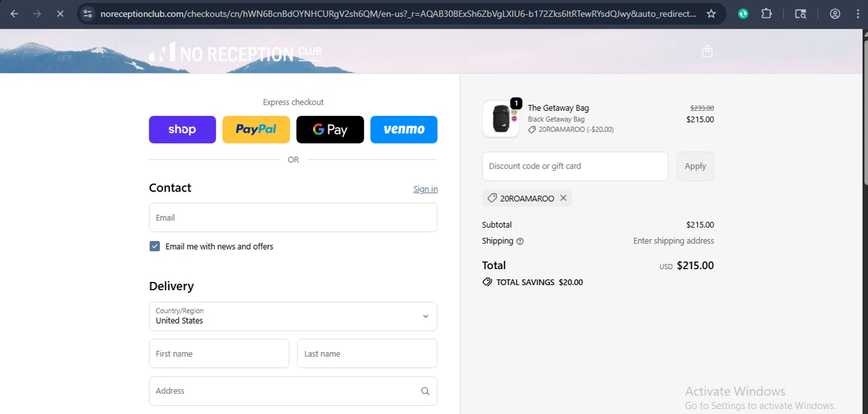Open the shopping bag cart icon

707,52
